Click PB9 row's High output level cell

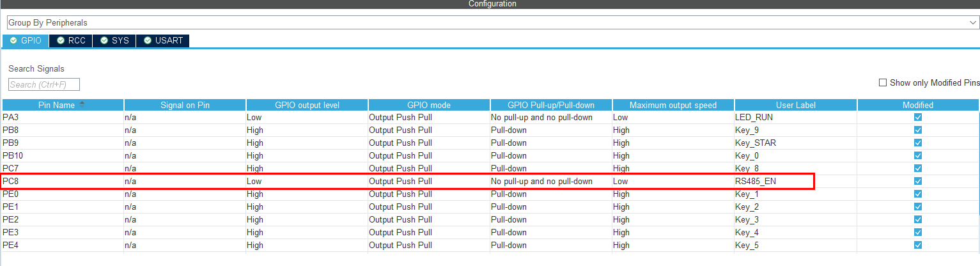tap(307, 143)
